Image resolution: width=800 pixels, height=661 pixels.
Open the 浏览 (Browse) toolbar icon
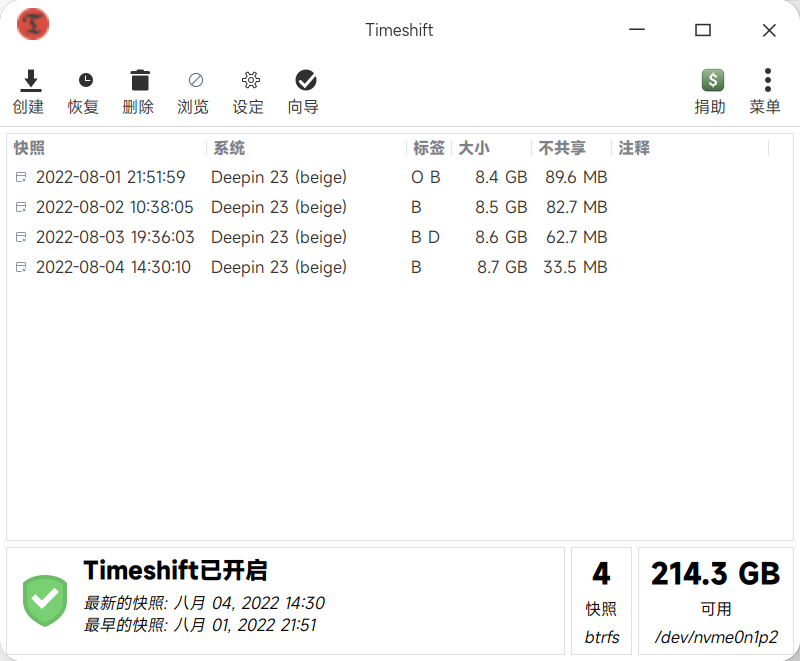click(x=195, y=80)
